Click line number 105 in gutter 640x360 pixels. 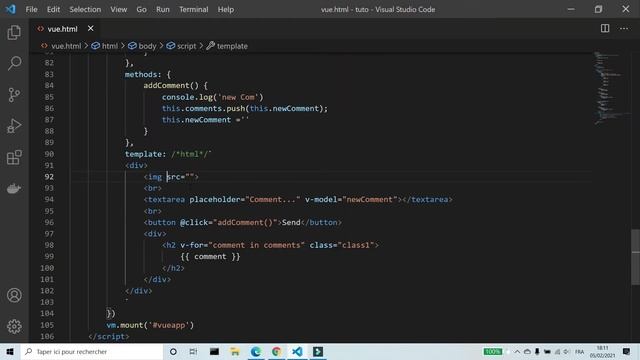(47, 325)
